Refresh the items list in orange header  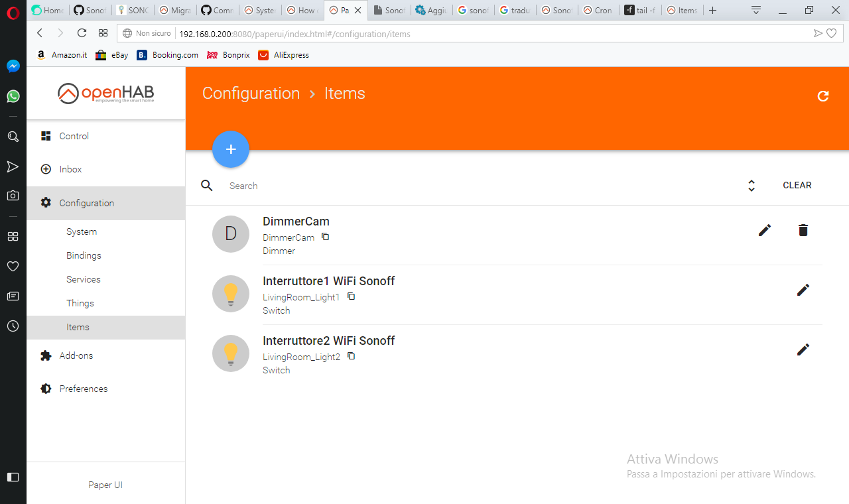point(823,96)
